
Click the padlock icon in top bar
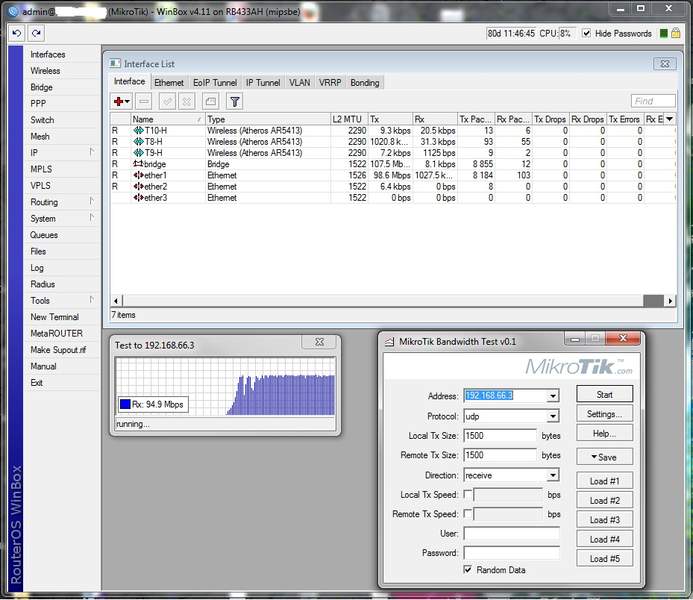pyautogui.click(x=675, y=33)
